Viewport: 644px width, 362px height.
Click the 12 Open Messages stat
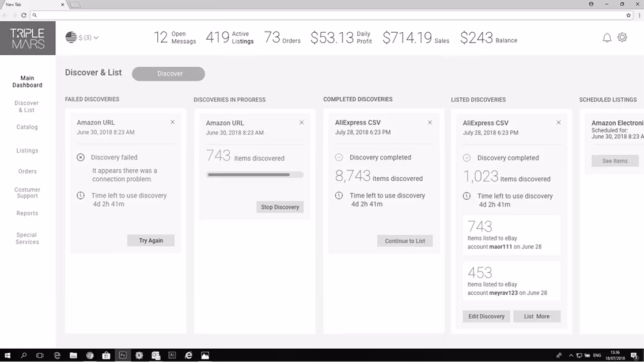pyautogui.click(x=175, y=37)
